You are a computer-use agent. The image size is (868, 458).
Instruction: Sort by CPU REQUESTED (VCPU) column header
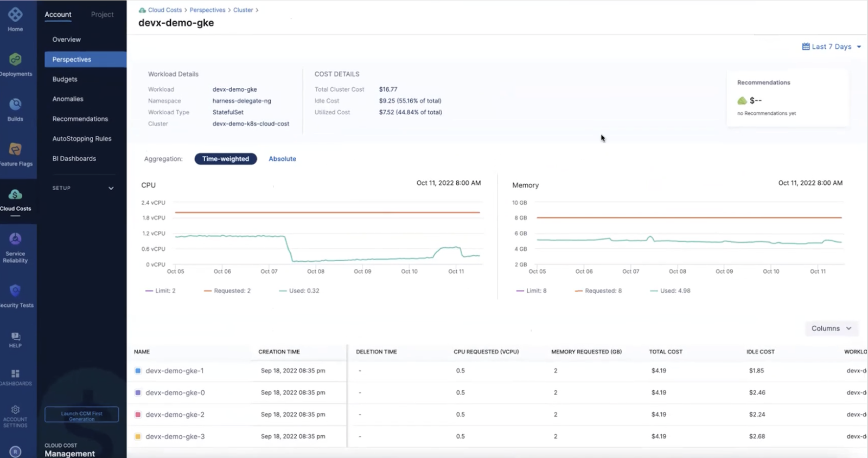486,352
